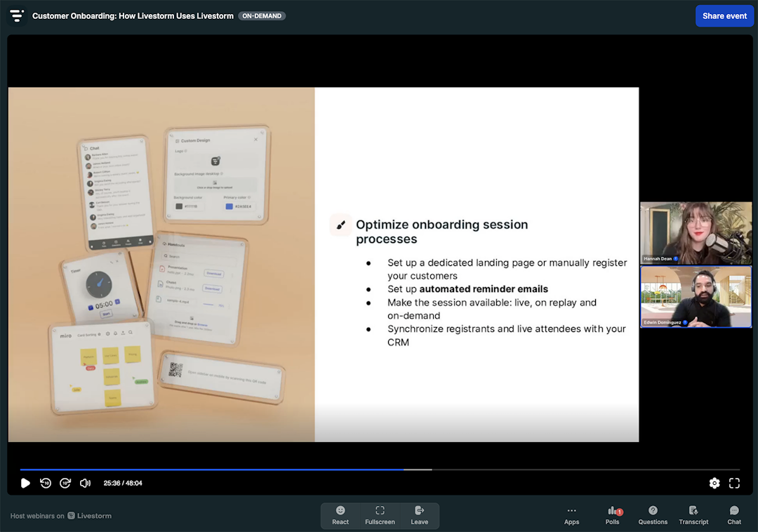
Task: Open the Chat tab
Action: 734,516
